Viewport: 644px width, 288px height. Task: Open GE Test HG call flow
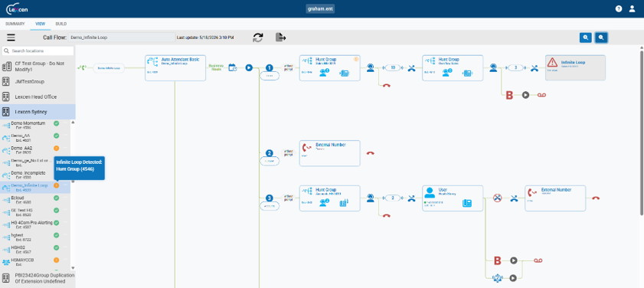(x=21, y=212)
